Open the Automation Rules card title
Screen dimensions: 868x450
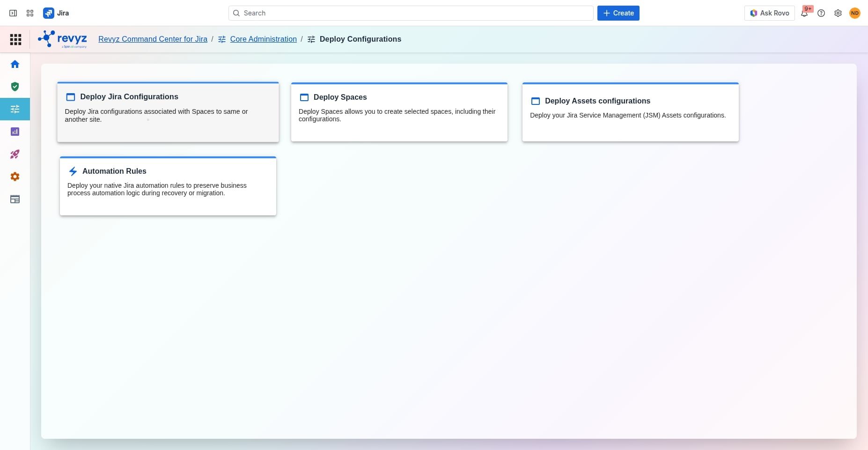tap(114, 171)
